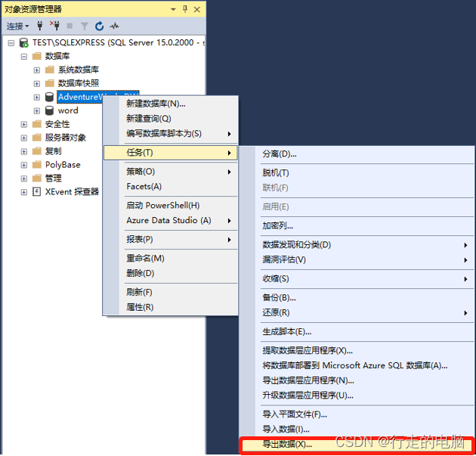This screenshot has height=456, width=476.
Task: Open Azure Data Studio (A) submenu
Action: [170, 221]
